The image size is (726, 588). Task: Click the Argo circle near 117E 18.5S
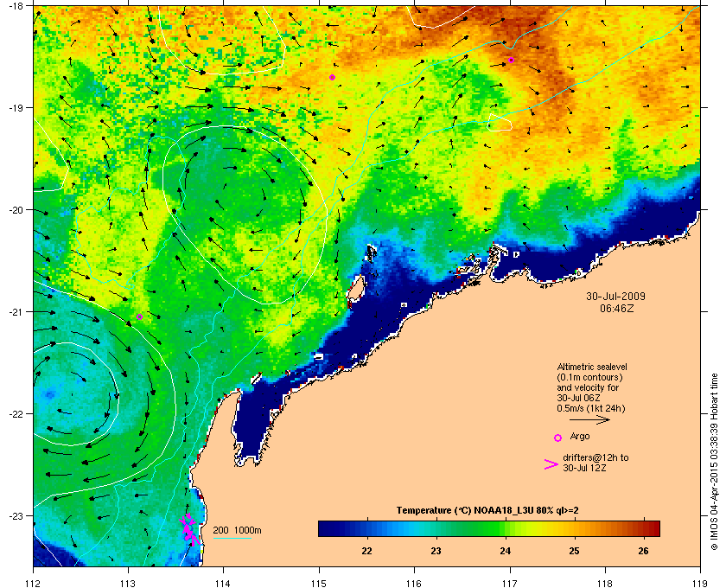(x=511, y=61)
